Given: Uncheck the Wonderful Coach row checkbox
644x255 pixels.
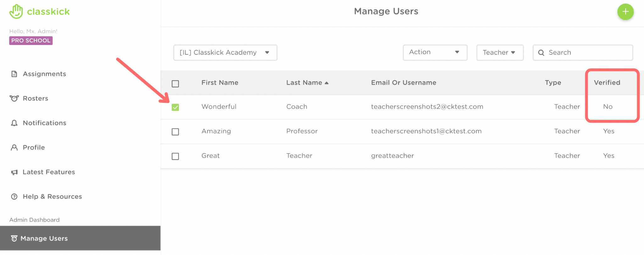Looking at the screenshot, I should point(175,107).
